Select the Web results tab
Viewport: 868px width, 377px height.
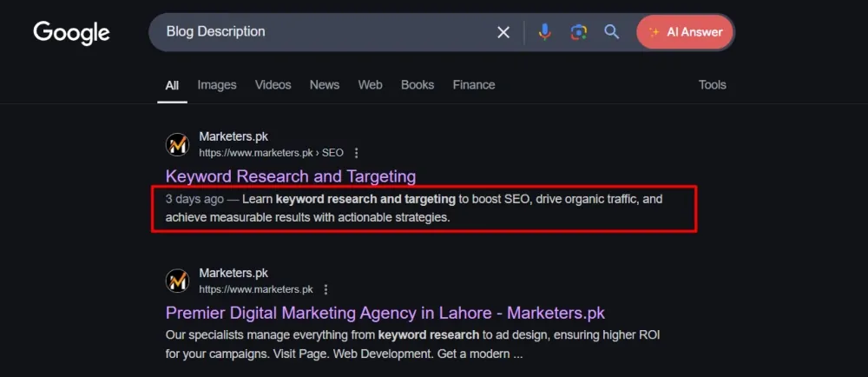pos(370,85)
